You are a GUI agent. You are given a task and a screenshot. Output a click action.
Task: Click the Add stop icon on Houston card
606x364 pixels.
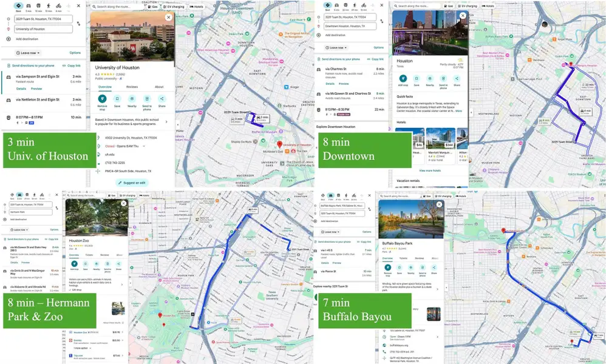(x=403, y=79)
